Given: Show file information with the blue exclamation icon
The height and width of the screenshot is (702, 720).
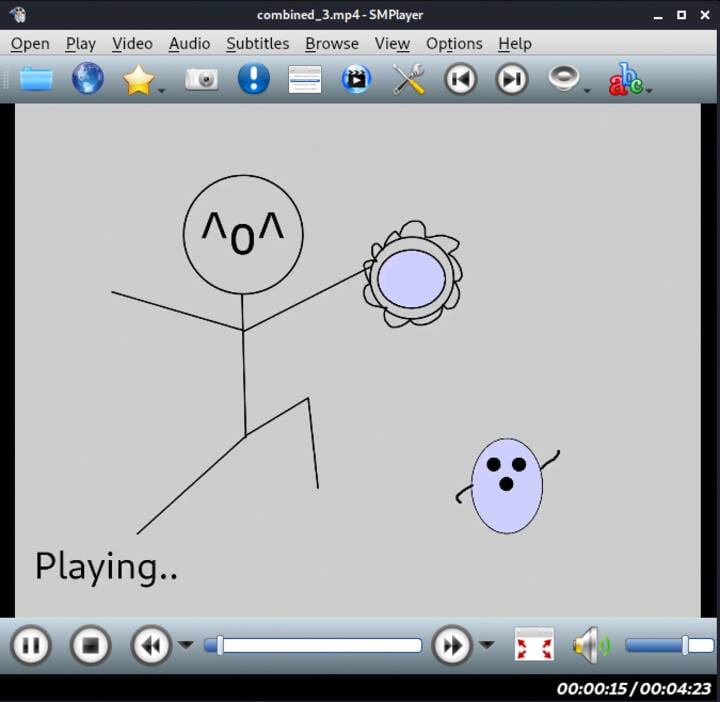Looking at the screenshot, I should point(253,79).
